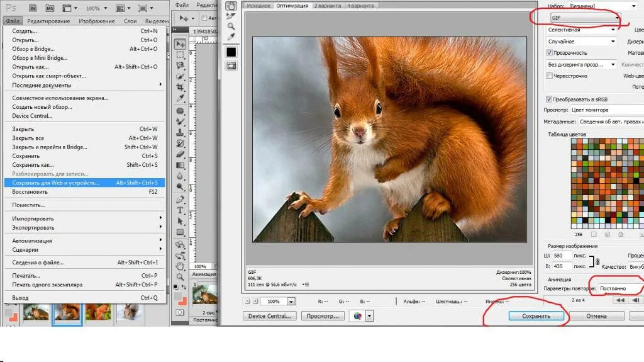Launch Mini Bridge from application bar
Screen dimensions: 644x362
click(x=50, y=8)
